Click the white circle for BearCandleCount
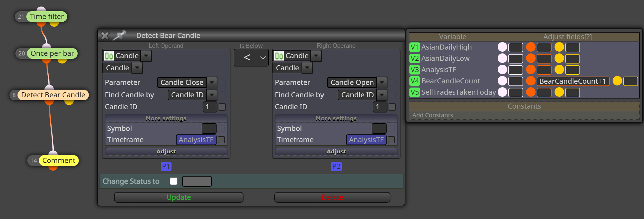The height and width of the screenshot is (219, 644). (502, 81)
